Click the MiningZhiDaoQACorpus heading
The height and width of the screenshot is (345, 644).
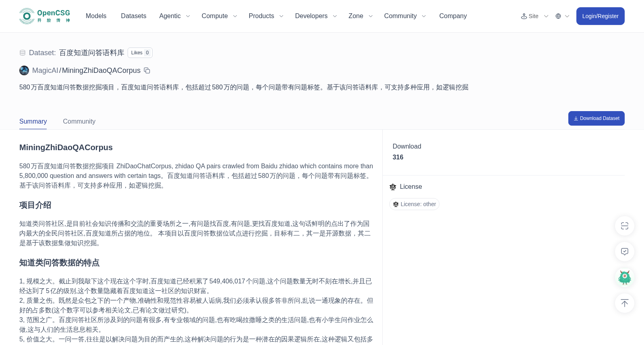(x=66, y=147)
